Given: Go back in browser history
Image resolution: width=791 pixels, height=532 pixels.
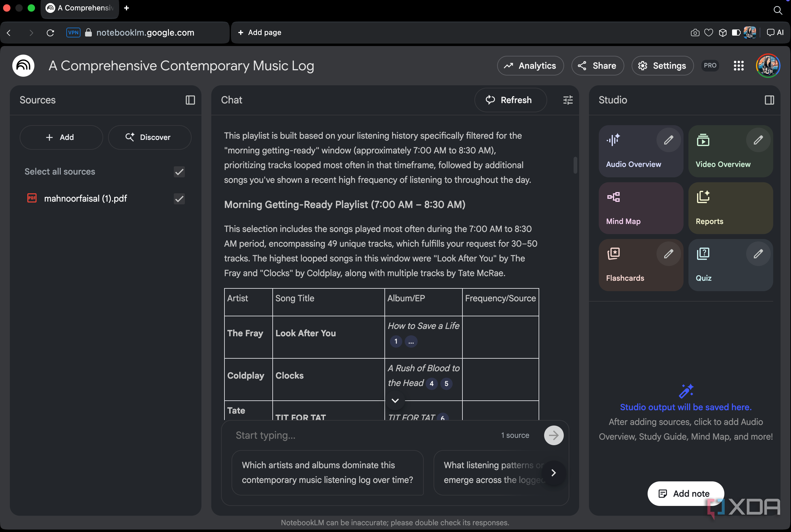Looking at the screenshot, I should 9,33.
